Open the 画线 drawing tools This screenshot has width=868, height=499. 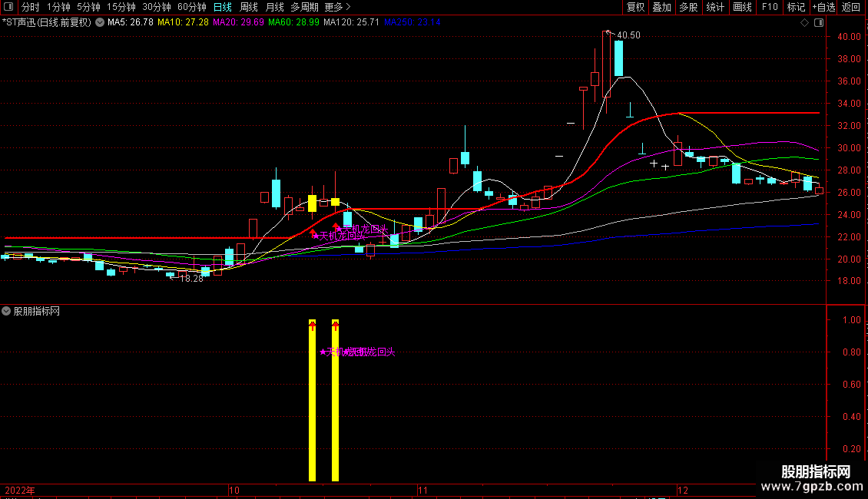[742, 7]
